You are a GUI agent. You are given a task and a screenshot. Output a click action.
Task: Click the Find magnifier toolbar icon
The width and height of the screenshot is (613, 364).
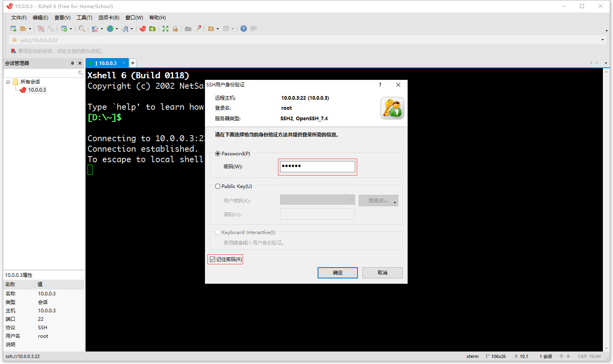point(82,29)
